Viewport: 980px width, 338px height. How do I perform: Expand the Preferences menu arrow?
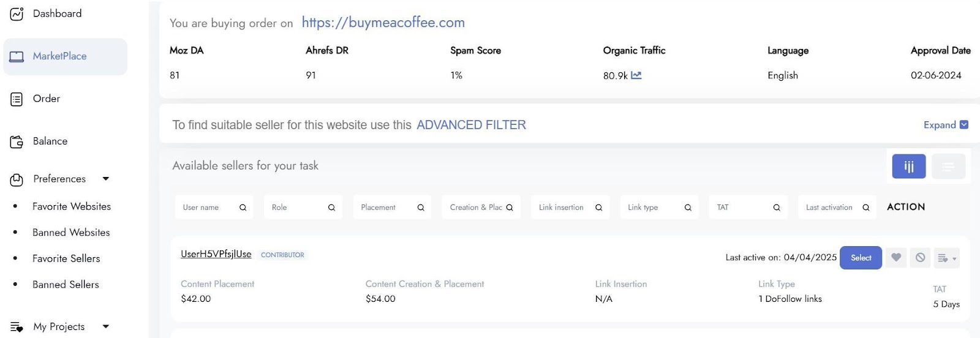click(x=106, y=179)
